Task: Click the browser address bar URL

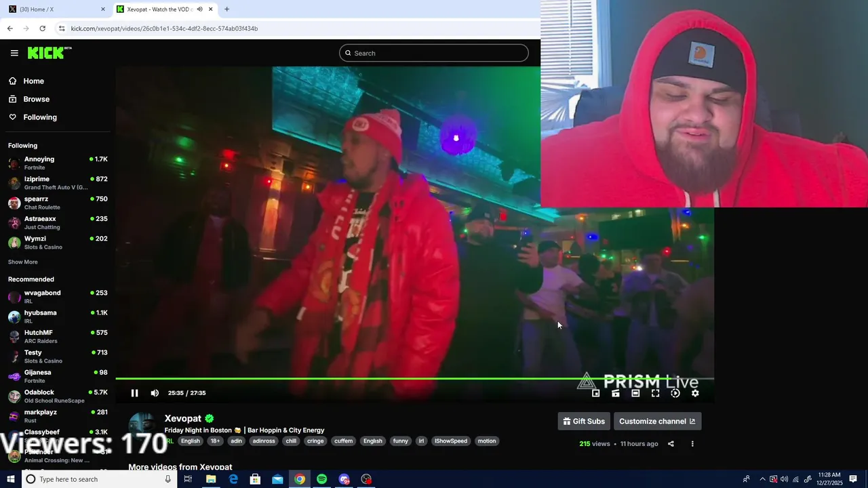Action: 164,28
